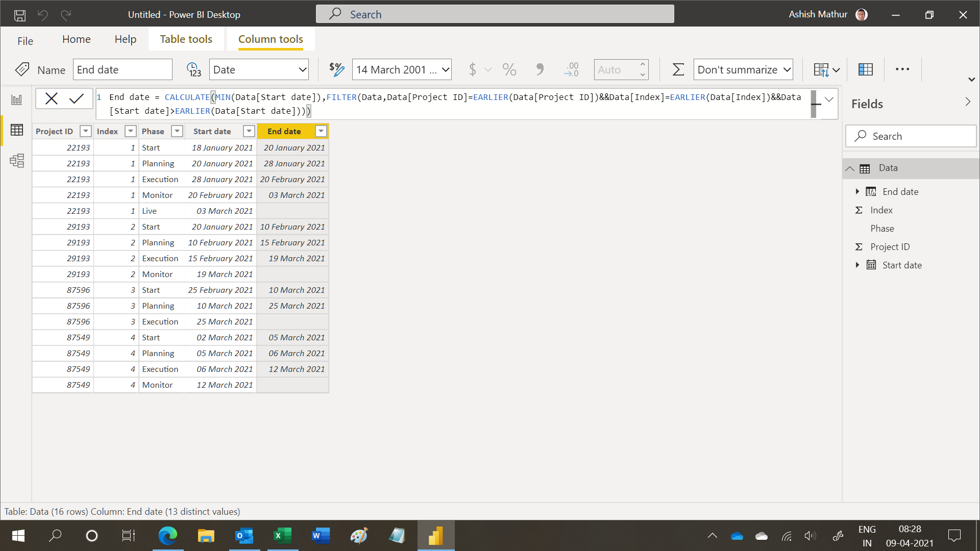Click the End date column header
The width and height of the screenshot is (980, 551).
[x=284, y=132]
